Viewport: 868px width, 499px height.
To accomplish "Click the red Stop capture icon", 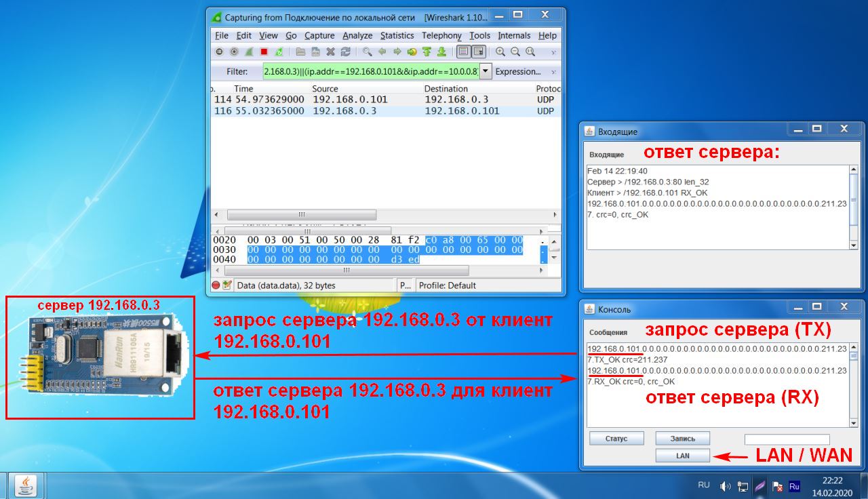I will point(264,52).
